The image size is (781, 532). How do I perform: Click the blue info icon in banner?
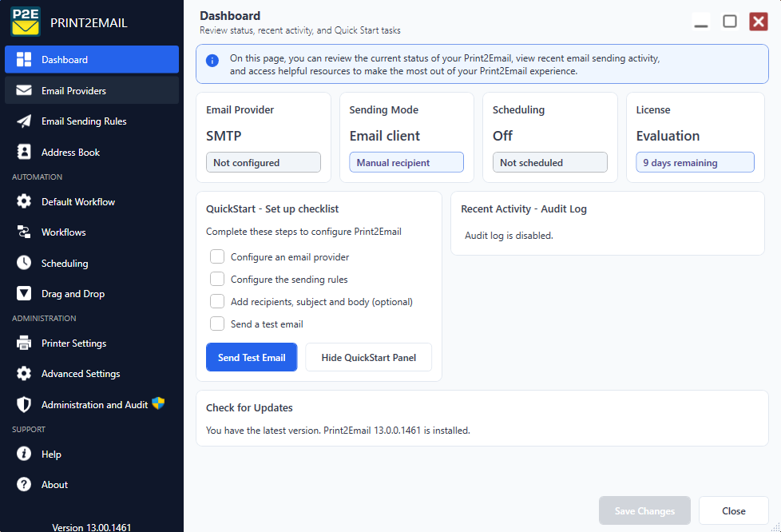[x=212, y=61]
